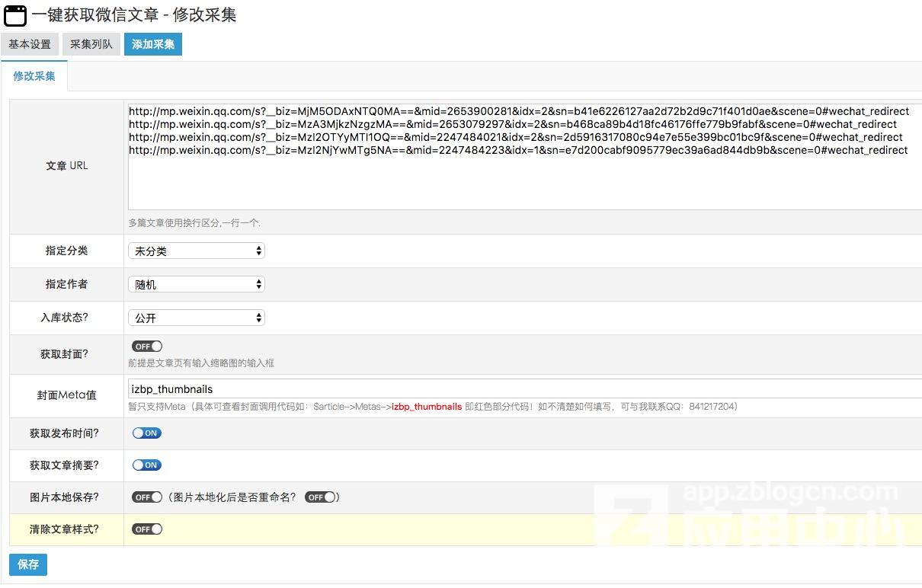Toggle the 图片本地化后是否重命名 switch

320,497
